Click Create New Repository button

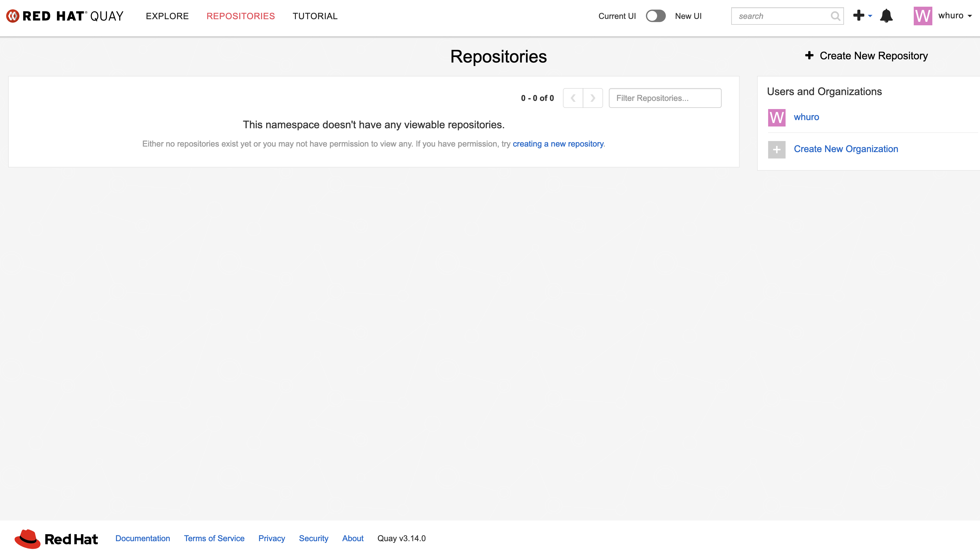coord(866,56)
